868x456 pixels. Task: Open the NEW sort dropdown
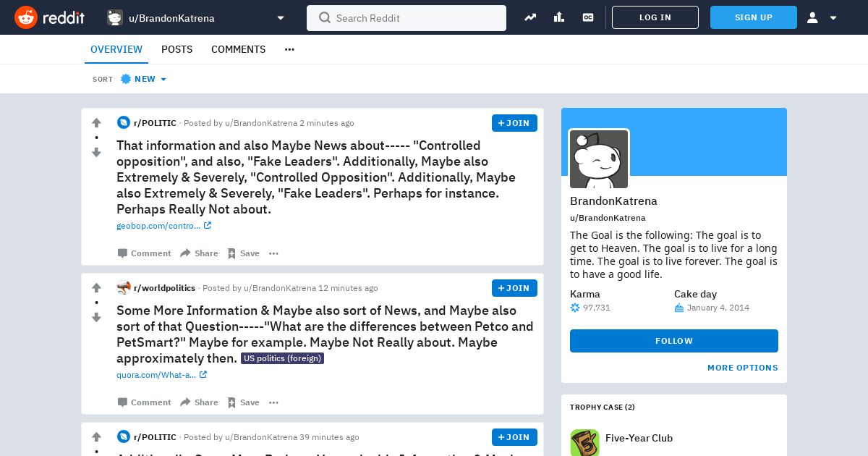click(x=144, y=79)
